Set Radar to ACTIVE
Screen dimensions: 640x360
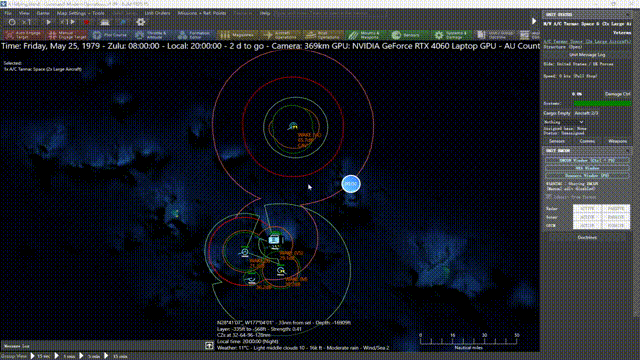[587, 209]
